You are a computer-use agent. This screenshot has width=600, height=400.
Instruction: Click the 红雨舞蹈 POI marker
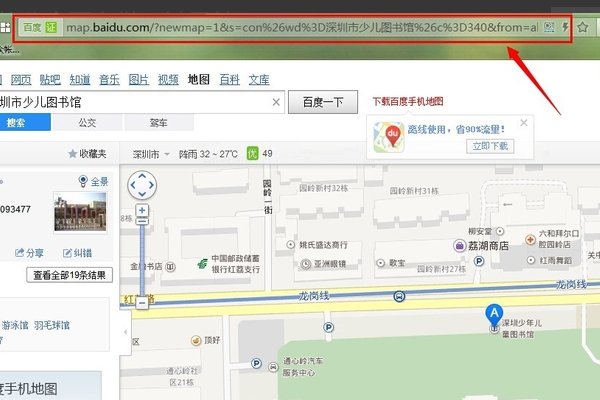(x=531, y=260)
